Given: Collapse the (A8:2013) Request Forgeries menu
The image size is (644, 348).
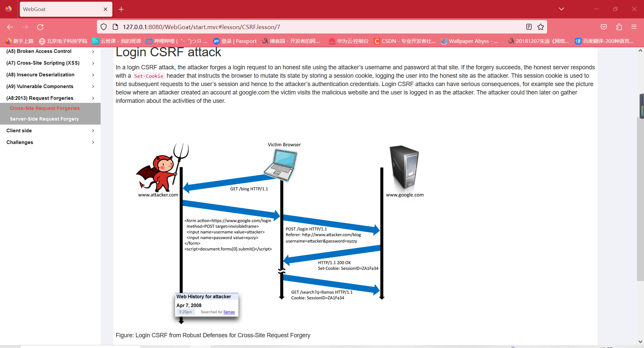Looking at the screenshot, I should [50, 98].
